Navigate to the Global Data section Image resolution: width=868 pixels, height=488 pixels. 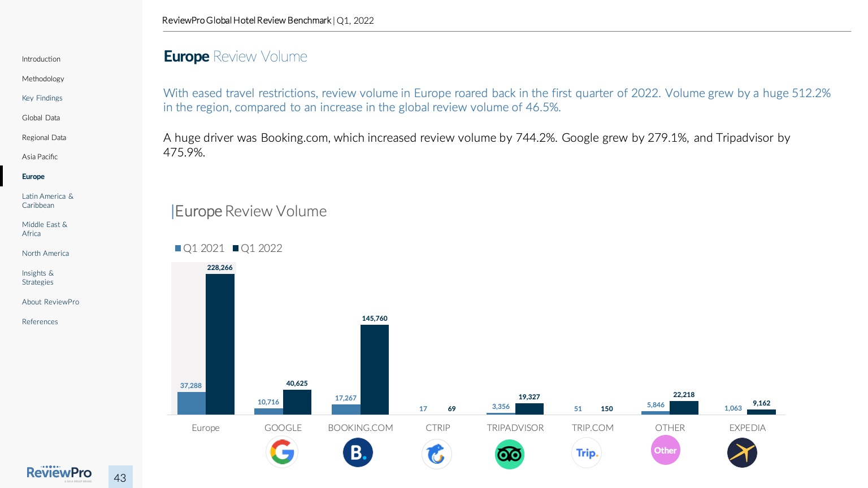pos(41,118)
